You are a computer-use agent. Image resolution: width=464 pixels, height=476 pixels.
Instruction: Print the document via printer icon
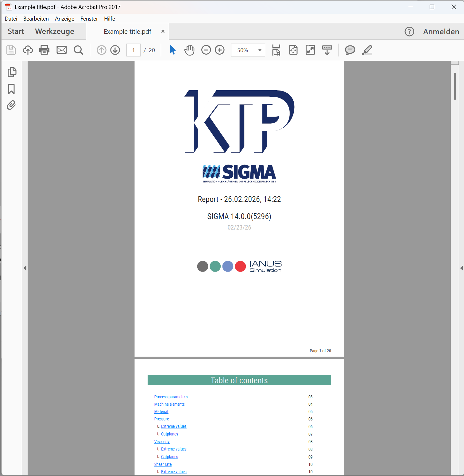pyautogui.click(x=44, y=50)
